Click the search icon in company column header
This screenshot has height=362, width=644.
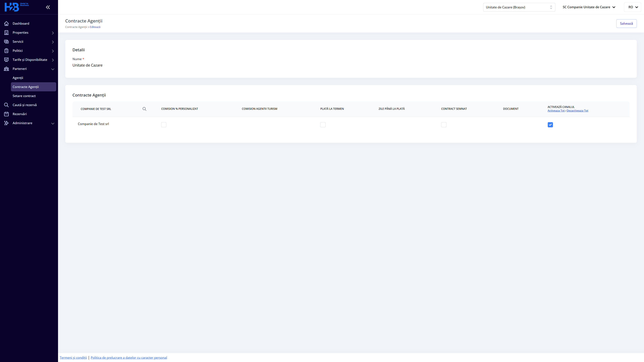tap(144, 109)
